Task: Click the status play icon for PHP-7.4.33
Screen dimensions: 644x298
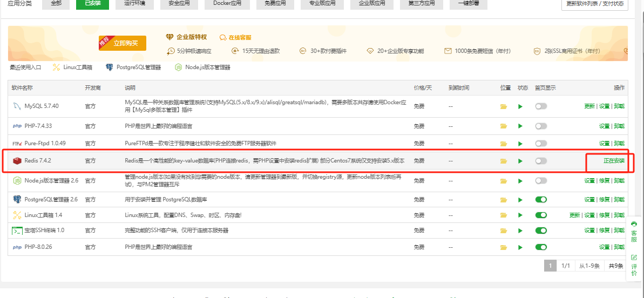Action: [520, 126]
